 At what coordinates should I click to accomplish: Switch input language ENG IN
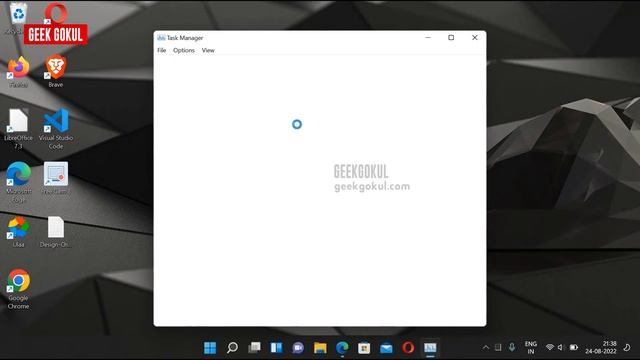tap(531, 348)
